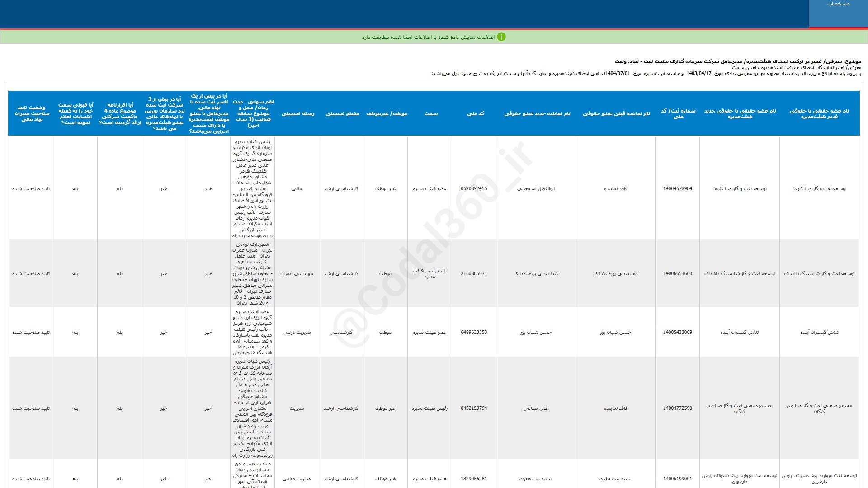The image size is (868, 488).
Task: Click the کد ملی column header
Action: [x=475, y=113]
